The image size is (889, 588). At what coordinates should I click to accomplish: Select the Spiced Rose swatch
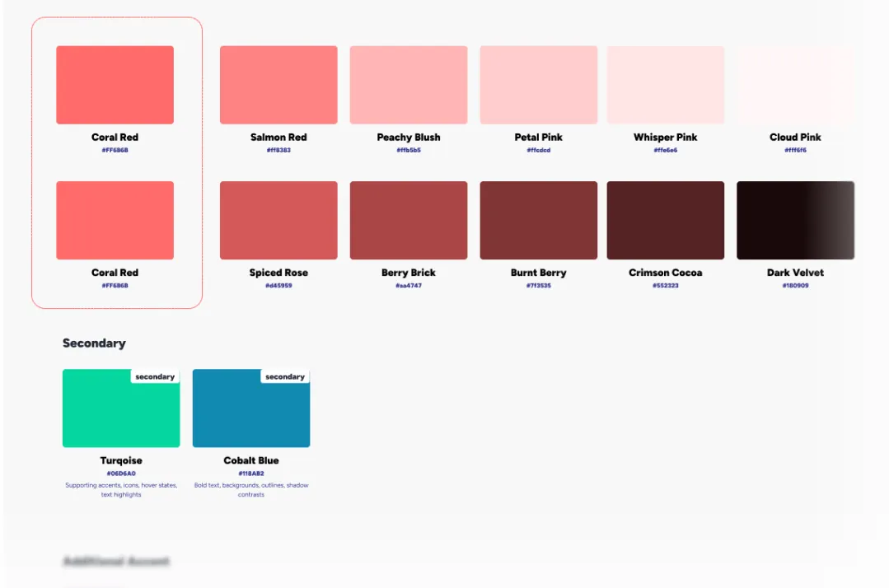point(278,219)
